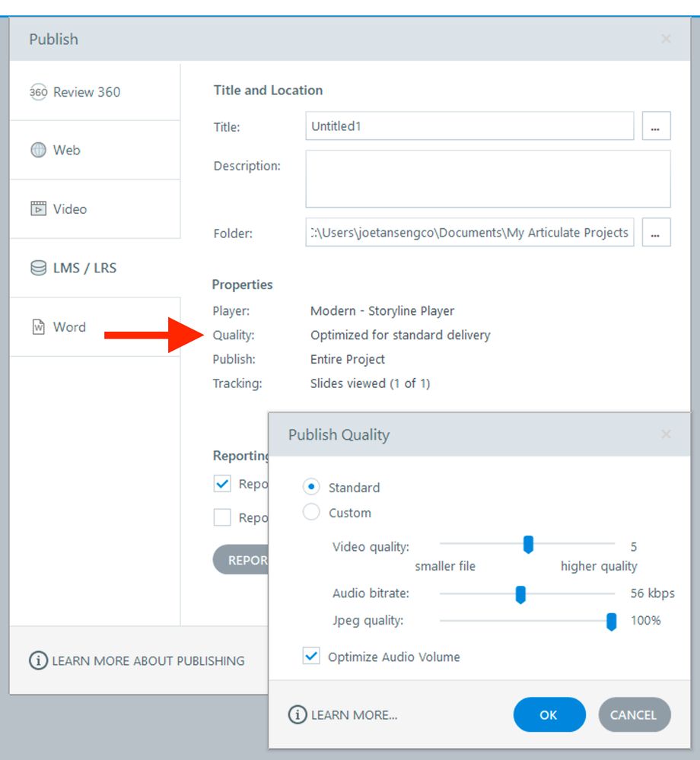Viewport: 700px width, 760px height.
Task: Browse folder using the ellipsis button
Action: 656,233
